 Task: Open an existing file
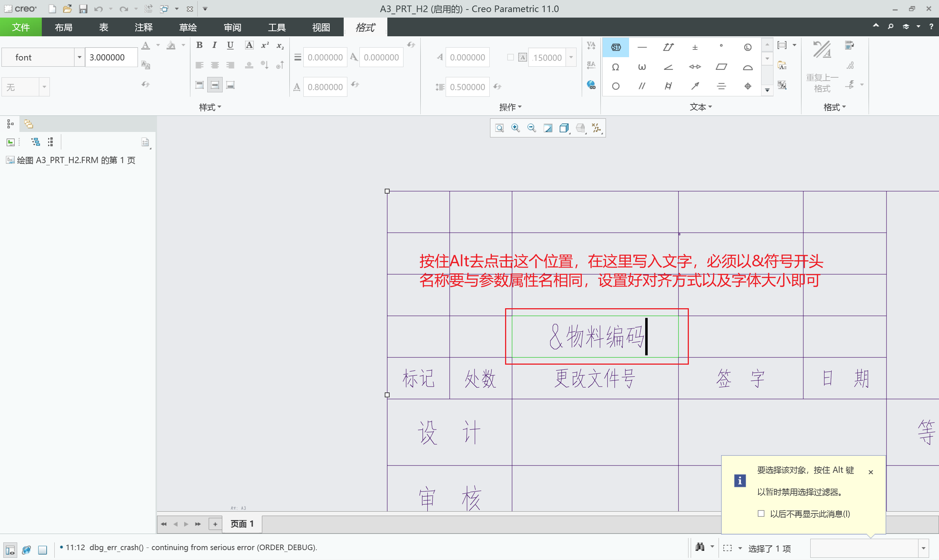67,9
